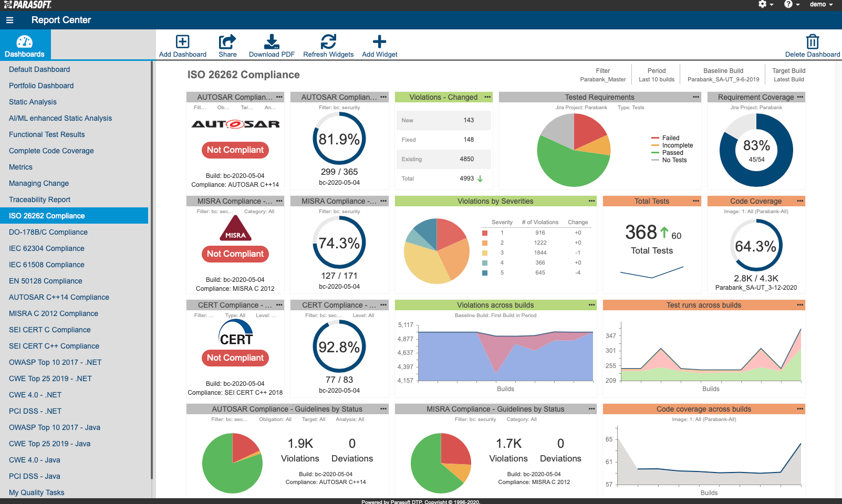Open DO-178B/C Compliance dashboard
This screenshot has height=504, width=842.
(48, 232)
